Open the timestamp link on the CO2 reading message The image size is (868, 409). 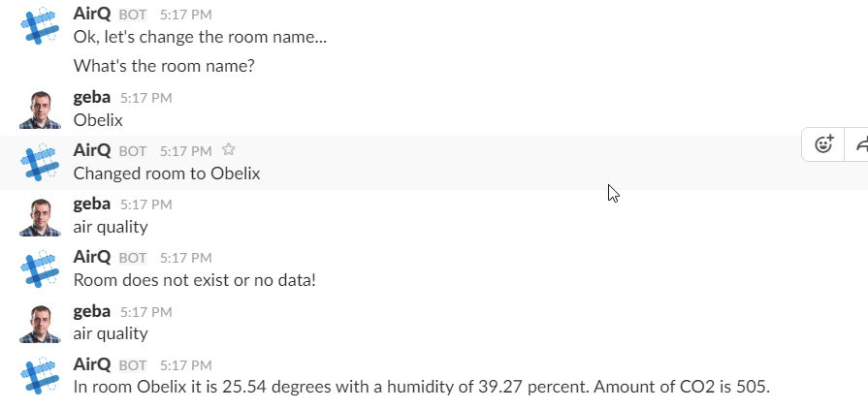click(185, 364)
